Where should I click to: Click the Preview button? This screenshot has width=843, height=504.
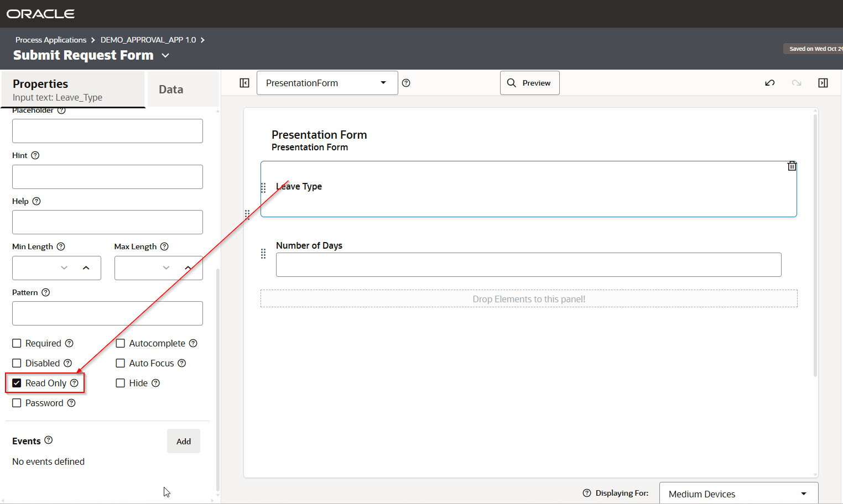(x=529, y=83)
